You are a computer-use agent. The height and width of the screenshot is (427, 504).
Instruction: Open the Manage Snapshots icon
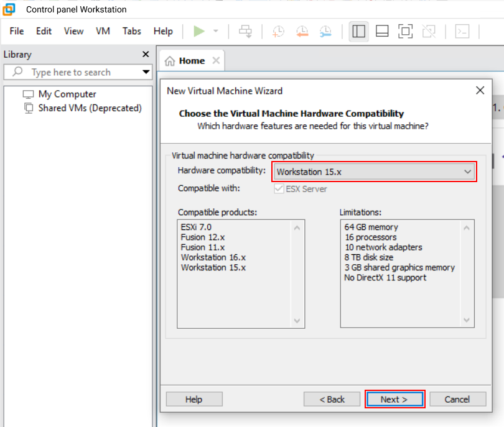[x=325, y=31]
